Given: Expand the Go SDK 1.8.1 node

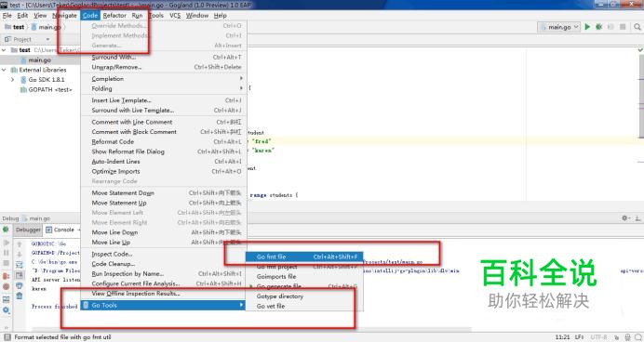Looking at the screenshot, I should coord(12,80).
